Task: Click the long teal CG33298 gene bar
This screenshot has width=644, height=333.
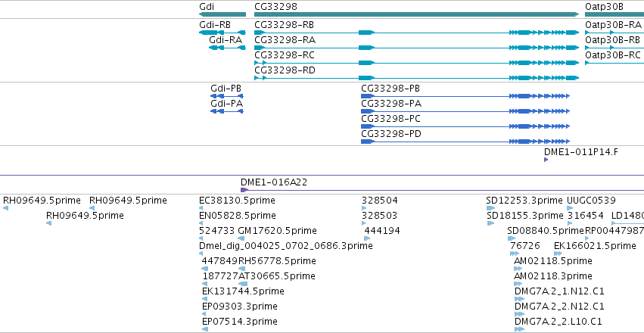Action: pos(417,15)
